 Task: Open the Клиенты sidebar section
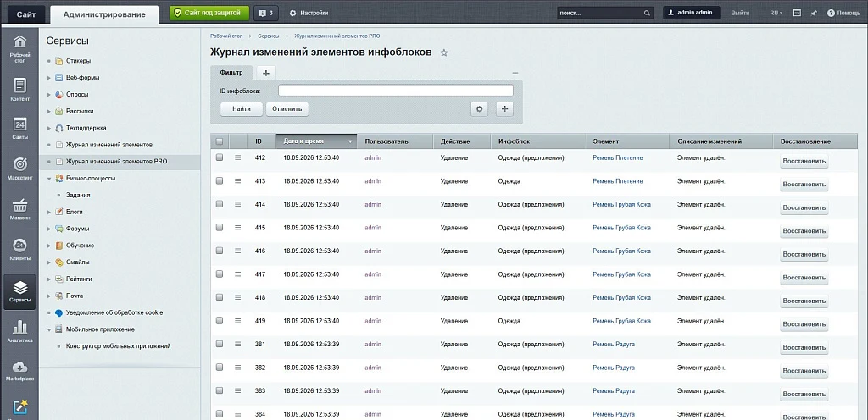pyautogui.click(x=19, y=250)
